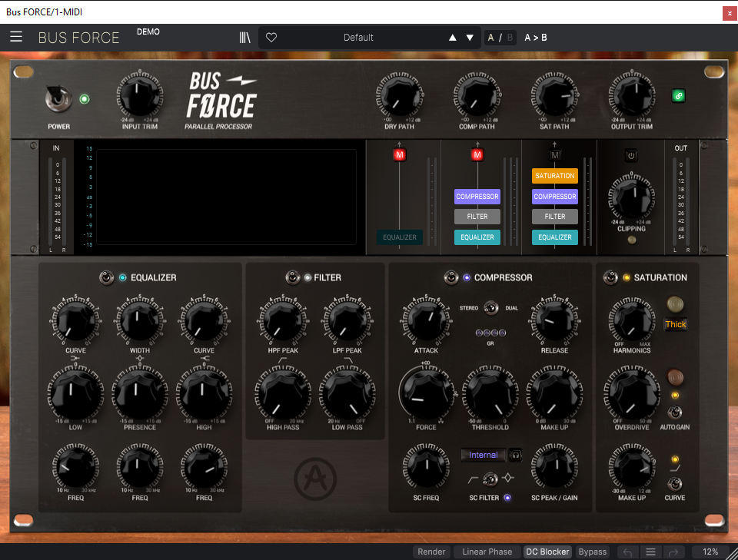This screenshot has height=560, width=738.
Task: Open the history list icon in bottom bar
Action: pyautogui.click(x=650, y=552)
